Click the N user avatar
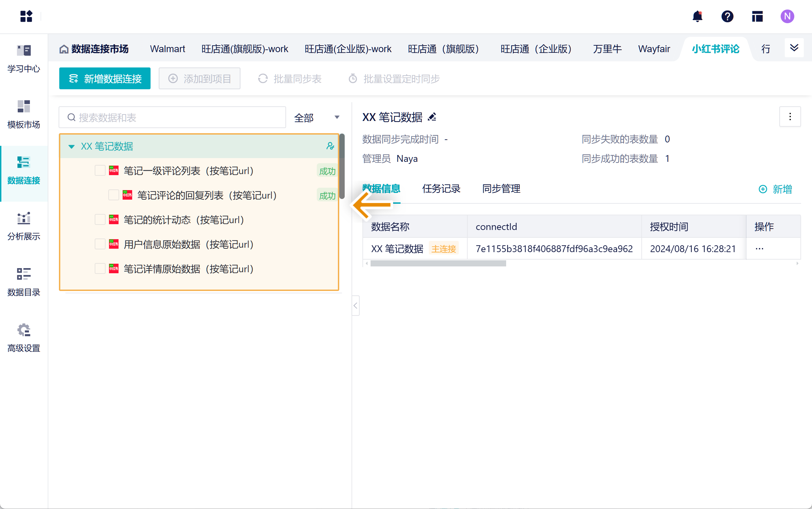The image size is (812, 509). (787, 16)
